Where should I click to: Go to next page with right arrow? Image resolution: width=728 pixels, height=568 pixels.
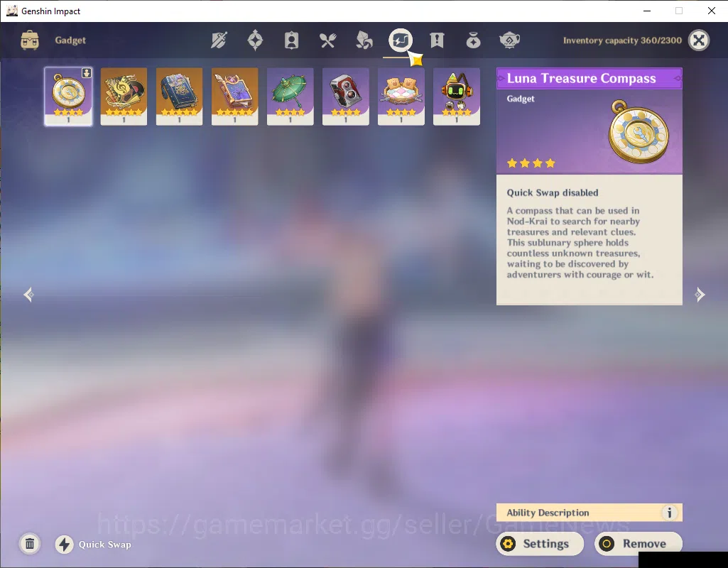coord(699,295)
